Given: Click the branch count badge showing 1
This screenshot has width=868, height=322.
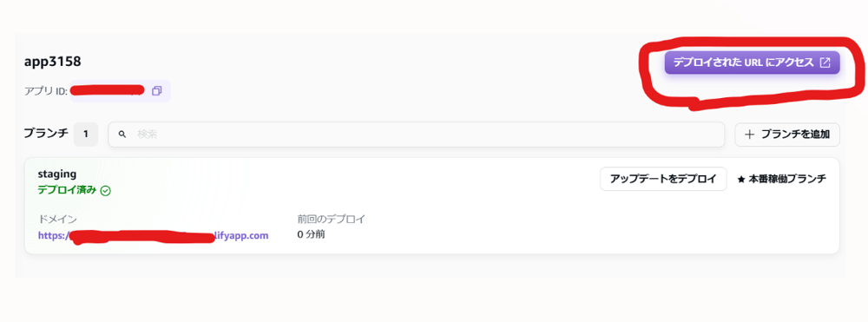Looking at the screenshot, I should pyautogui.click(x=86, y=134).
